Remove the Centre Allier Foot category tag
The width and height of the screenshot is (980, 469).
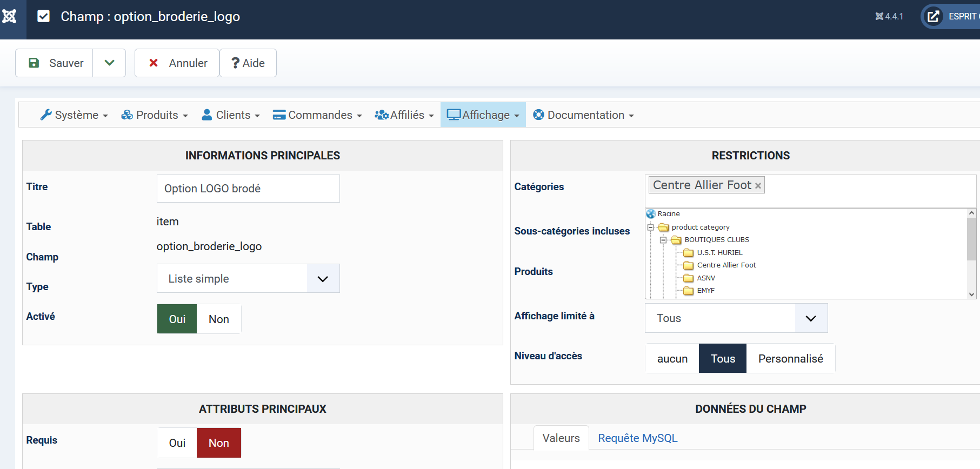(758, 186)
